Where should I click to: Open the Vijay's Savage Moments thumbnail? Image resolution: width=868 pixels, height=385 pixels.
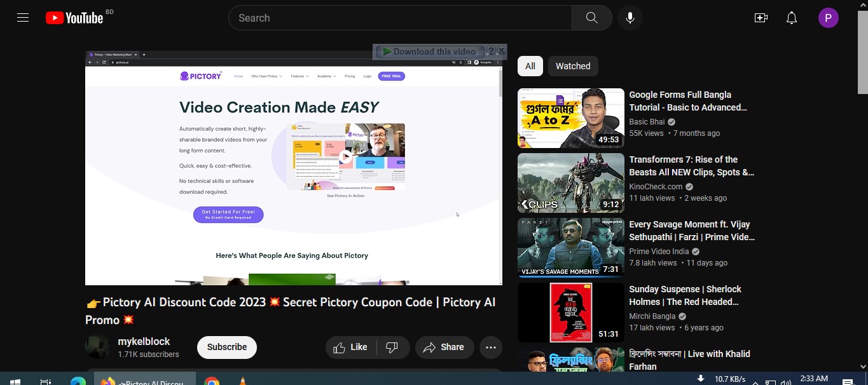[x=571, y=248]
